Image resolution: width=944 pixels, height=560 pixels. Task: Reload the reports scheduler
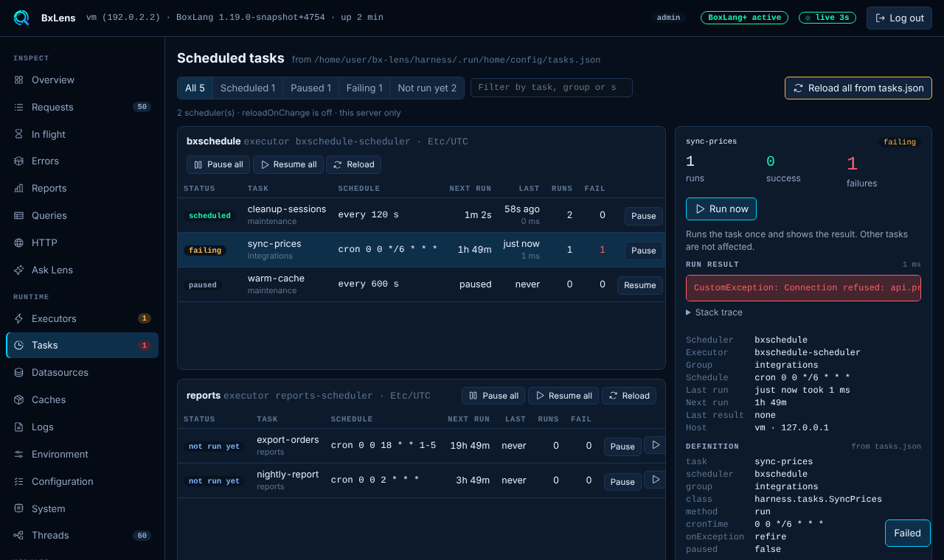[x=629, y=396]
